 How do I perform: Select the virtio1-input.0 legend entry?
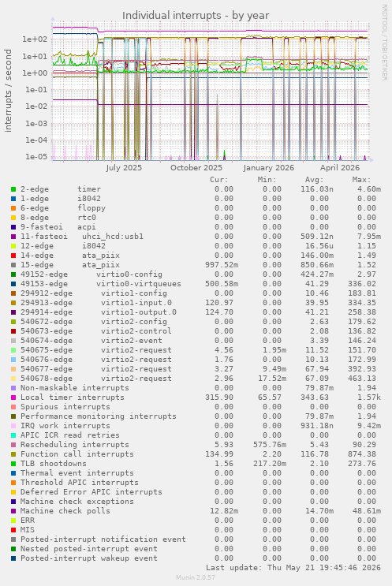point(96,303)
